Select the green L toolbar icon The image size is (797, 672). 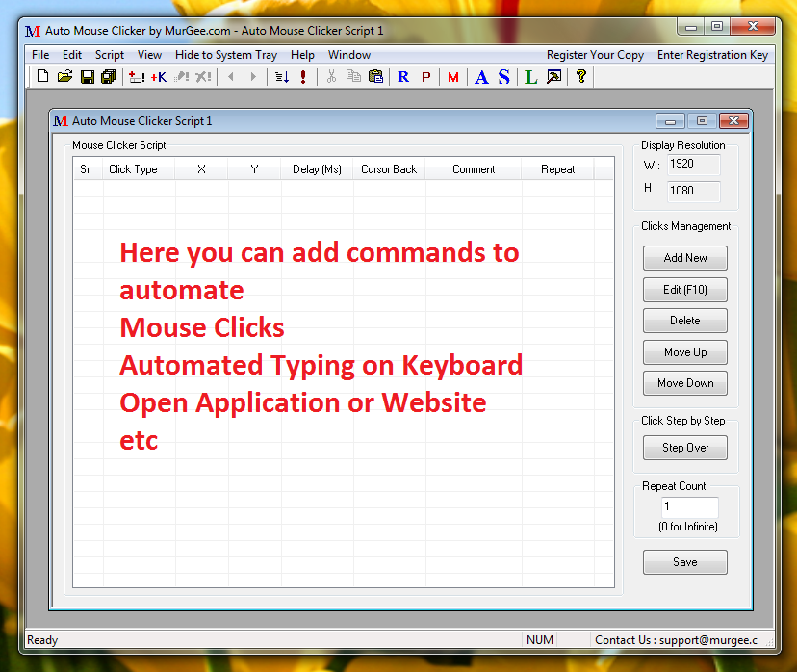529,77
